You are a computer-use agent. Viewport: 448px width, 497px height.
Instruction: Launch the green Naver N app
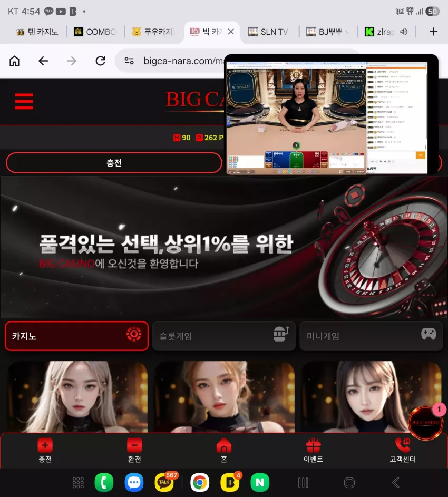[x=260, y=482]
